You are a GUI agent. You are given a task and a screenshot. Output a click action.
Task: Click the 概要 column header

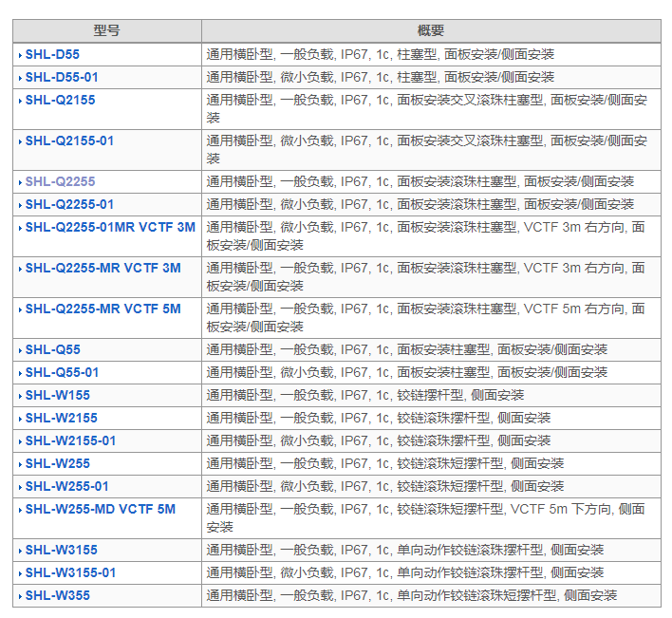431,30
